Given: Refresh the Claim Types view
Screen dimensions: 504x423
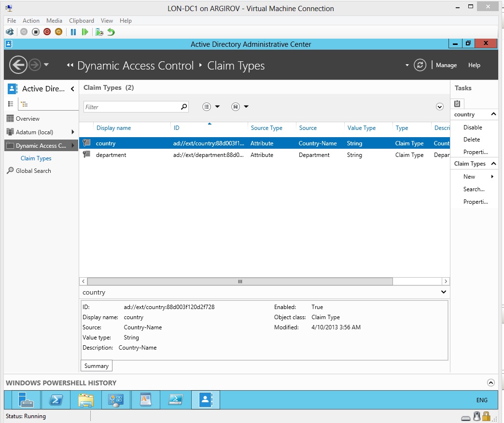Looking at the screenshot, I should point(420,65).
